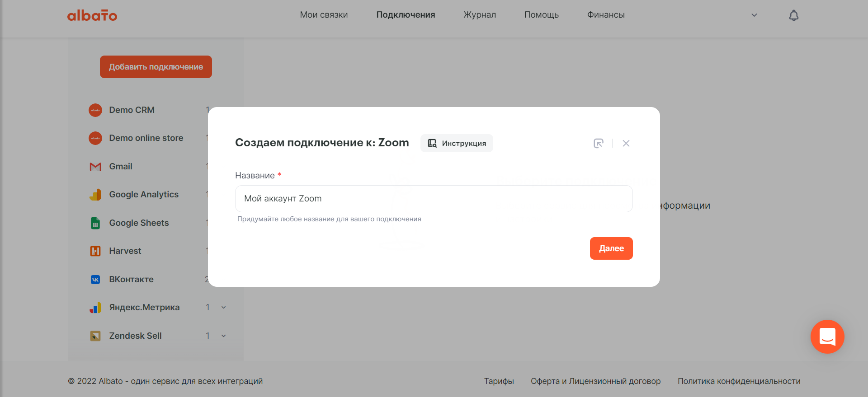
Task: Click the Harvest icon in the sidebar
Action: [x=95, y=251]
